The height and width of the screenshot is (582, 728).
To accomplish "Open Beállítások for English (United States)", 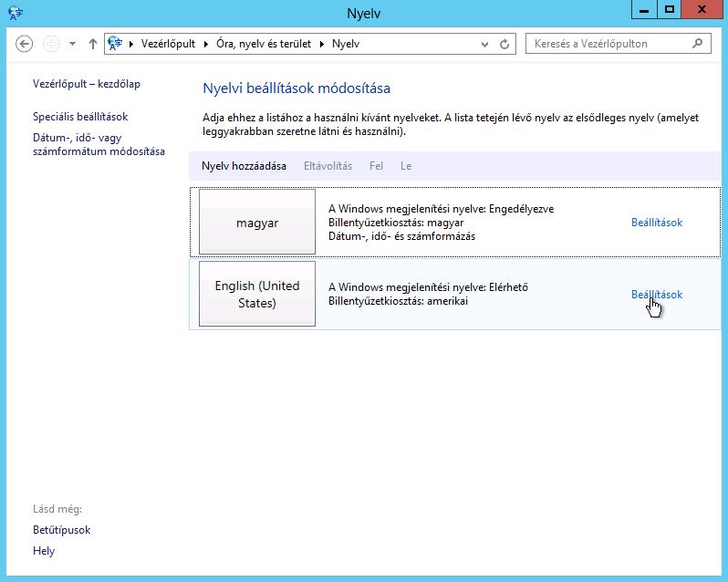I will tap(656, 295).
